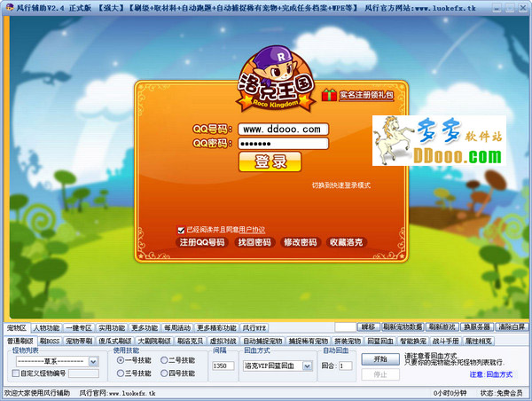Open the 大脚跳刷级 sub-tab

click(x=154, y=341)
